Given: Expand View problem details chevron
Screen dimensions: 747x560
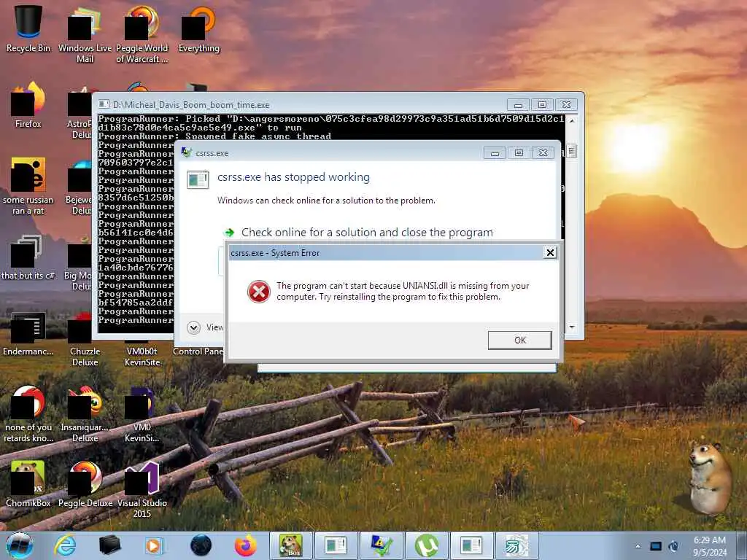Looking at the screenshot, I should [x=193, y=327].
